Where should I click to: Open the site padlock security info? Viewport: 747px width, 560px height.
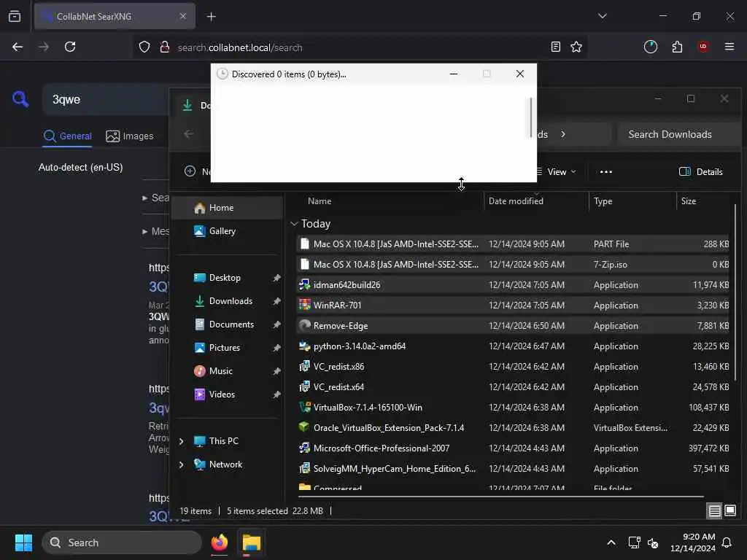[x=165, y=47]
